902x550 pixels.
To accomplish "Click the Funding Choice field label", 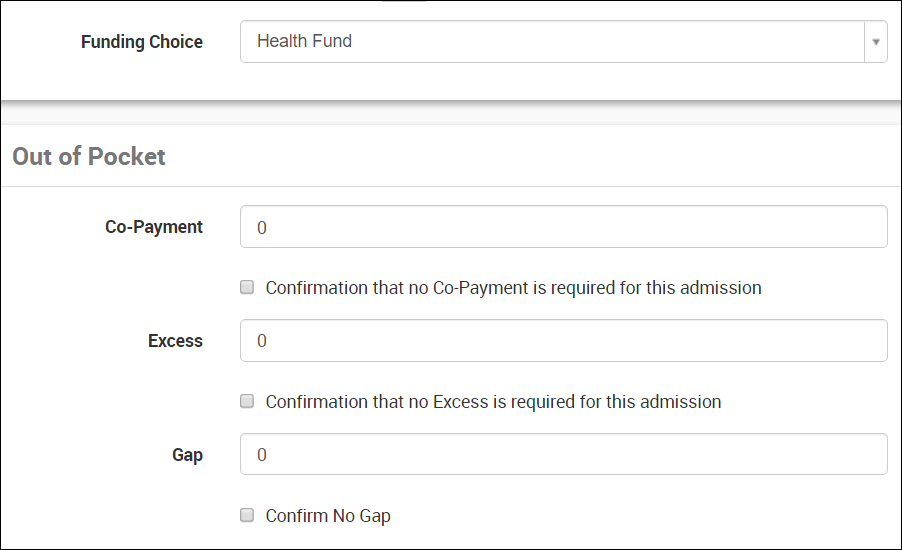I will click(x=142, y=42).
